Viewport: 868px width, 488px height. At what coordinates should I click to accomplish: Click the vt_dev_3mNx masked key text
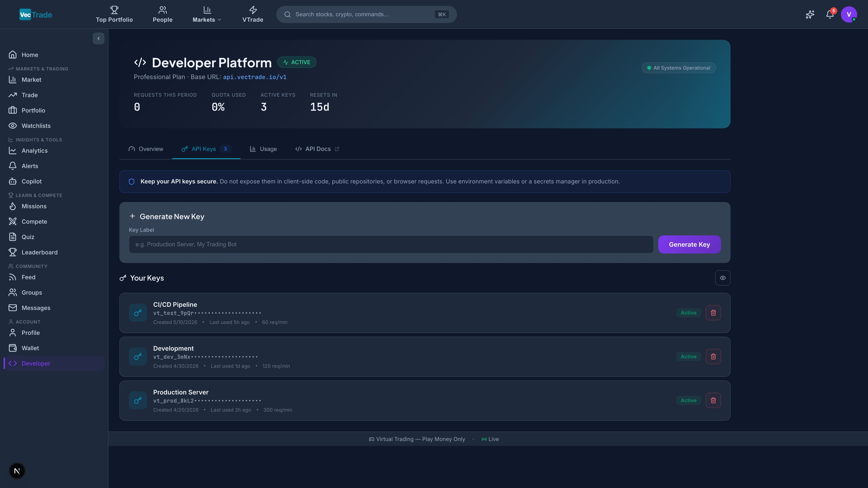[x=205, y=357]
